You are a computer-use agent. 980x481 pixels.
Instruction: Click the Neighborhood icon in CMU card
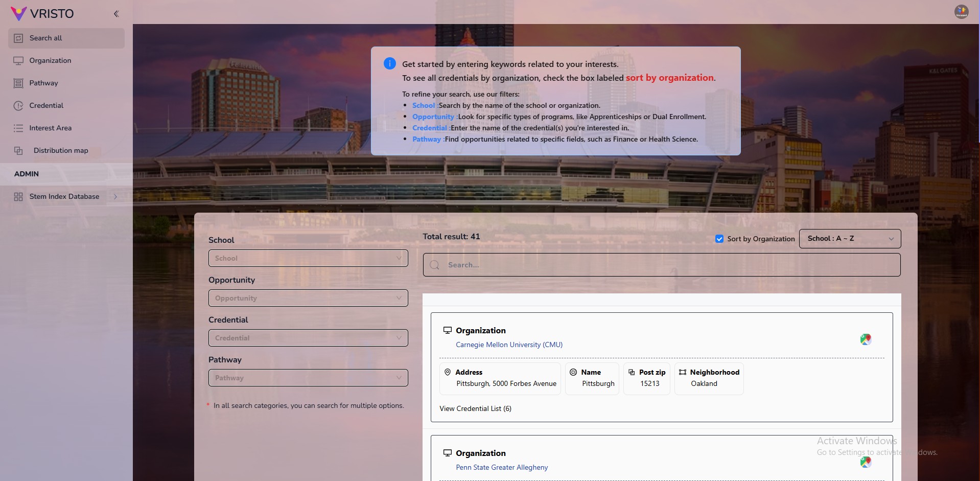[x=683, y=372]
